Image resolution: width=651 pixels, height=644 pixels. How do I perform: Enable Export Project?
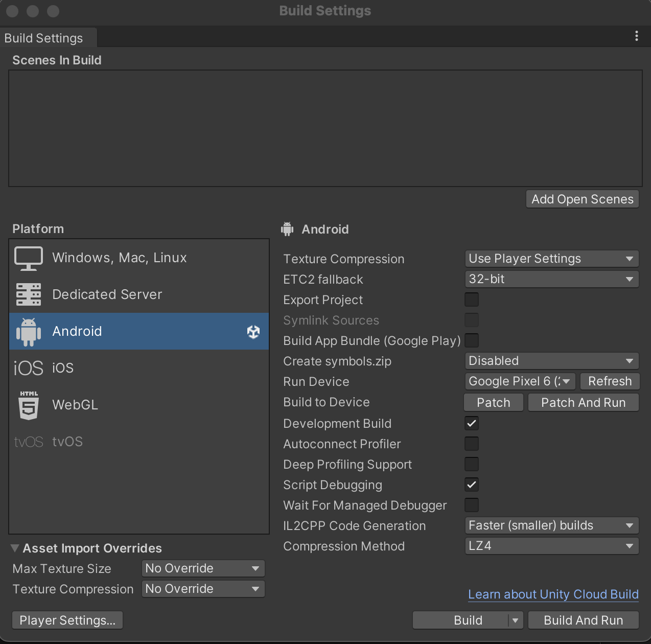471,300
